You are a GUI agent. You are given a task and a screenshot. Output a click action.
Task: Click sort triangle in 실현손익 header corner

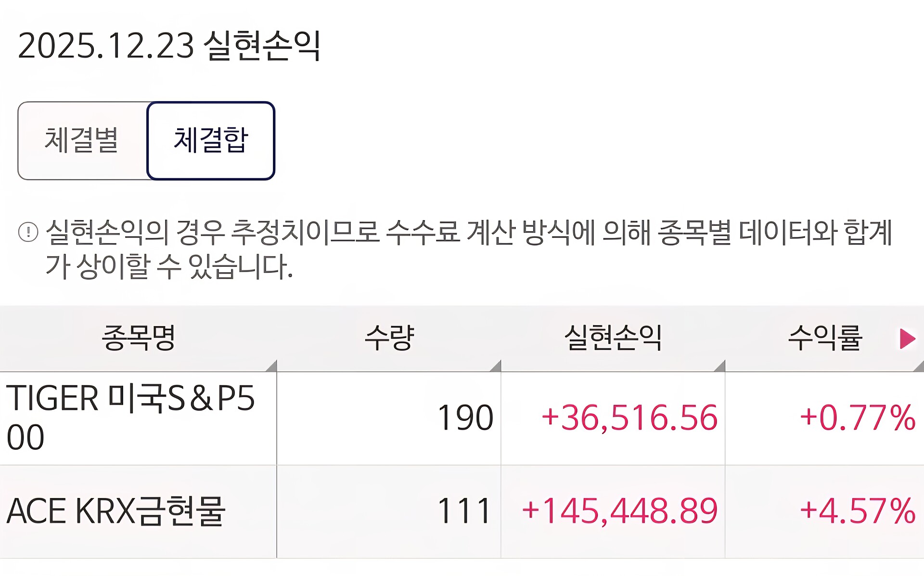(x=719, y=366)
